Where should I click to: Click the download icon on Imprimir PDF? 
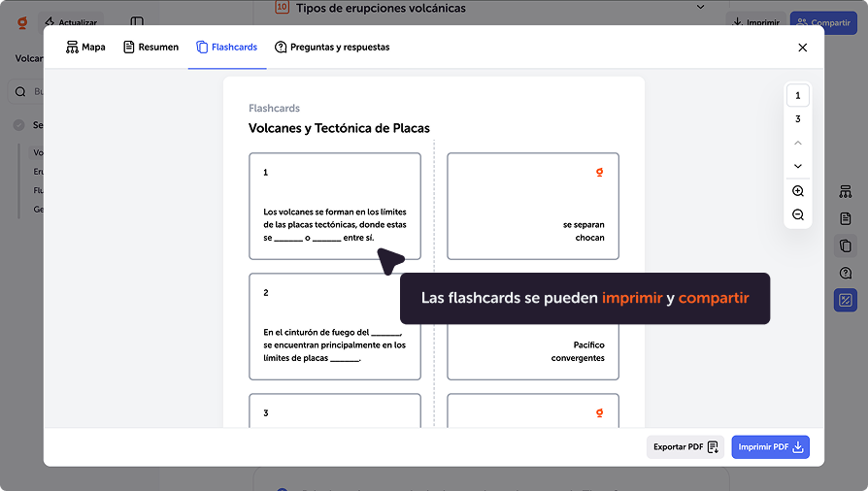tap(798, 446)
